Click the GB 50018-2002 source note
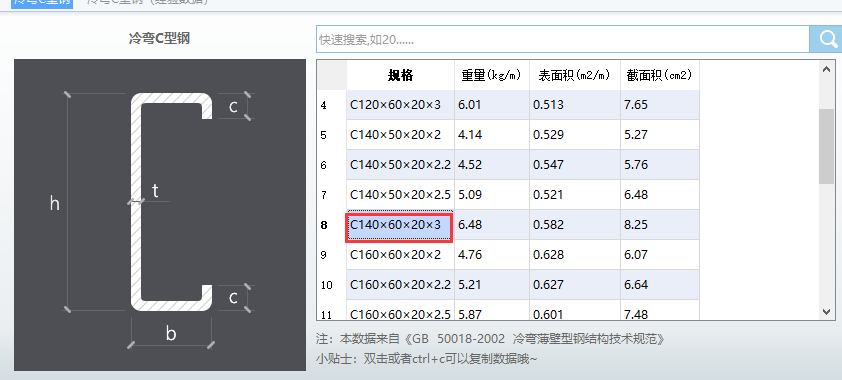Image resolution: width=842 pixels, height=380 pixels. (x=490, y=339)
